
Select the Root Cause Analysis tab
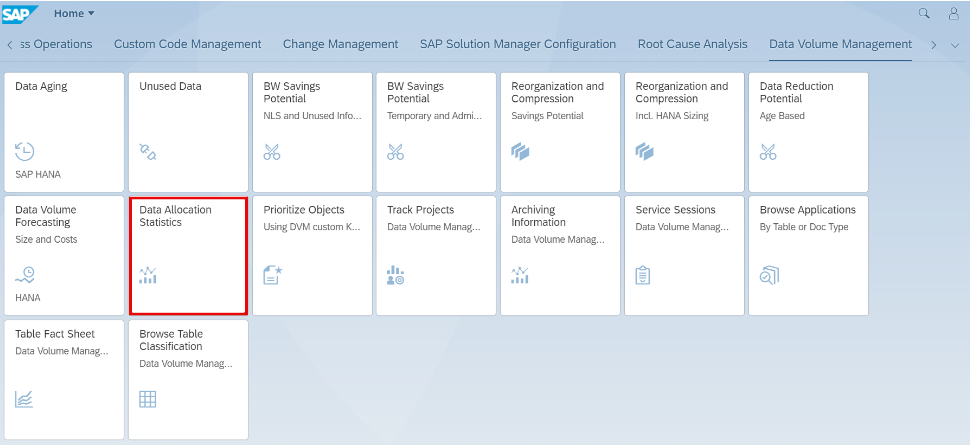pyautogui.click(x=692, y=44)
